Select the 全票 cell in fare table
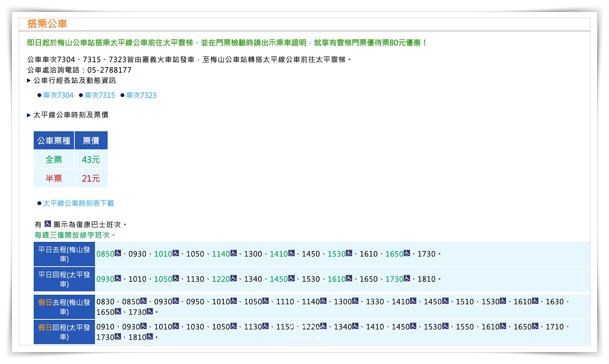The image size is (609, 364). tap(54, 159)
